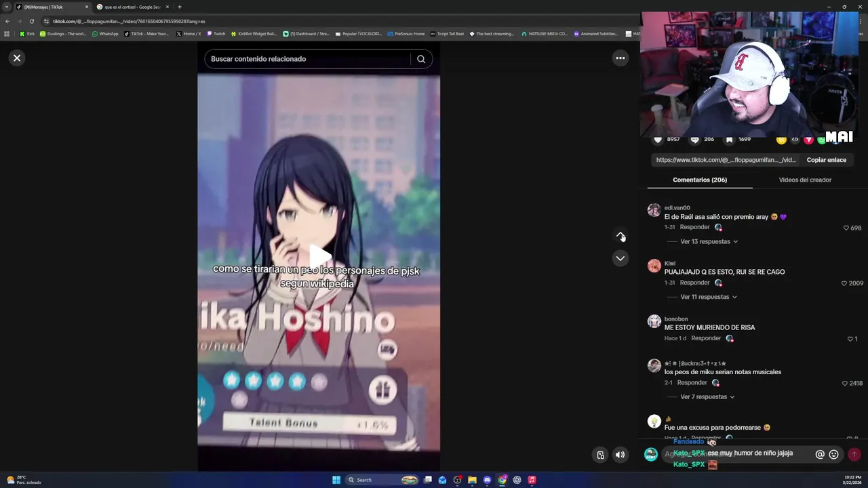Like bonobon's comment heart with 1

[x=850, y=339]
